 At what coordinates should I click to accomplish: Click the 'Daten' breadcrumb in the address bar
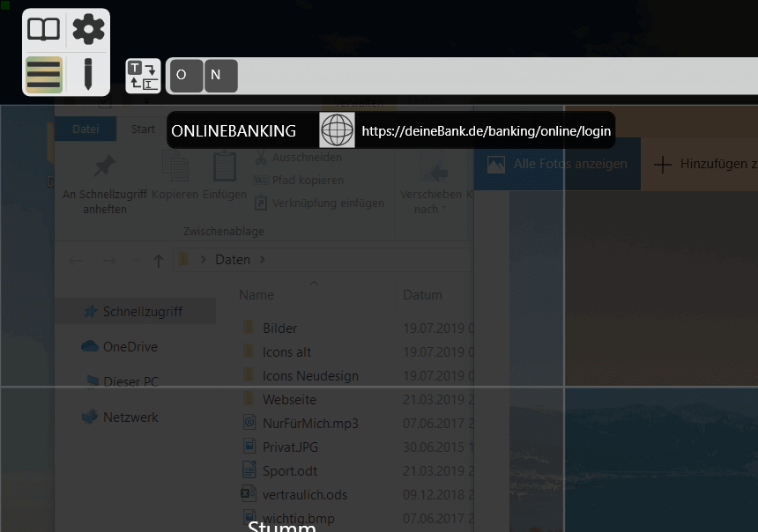[x=233, y=260]
